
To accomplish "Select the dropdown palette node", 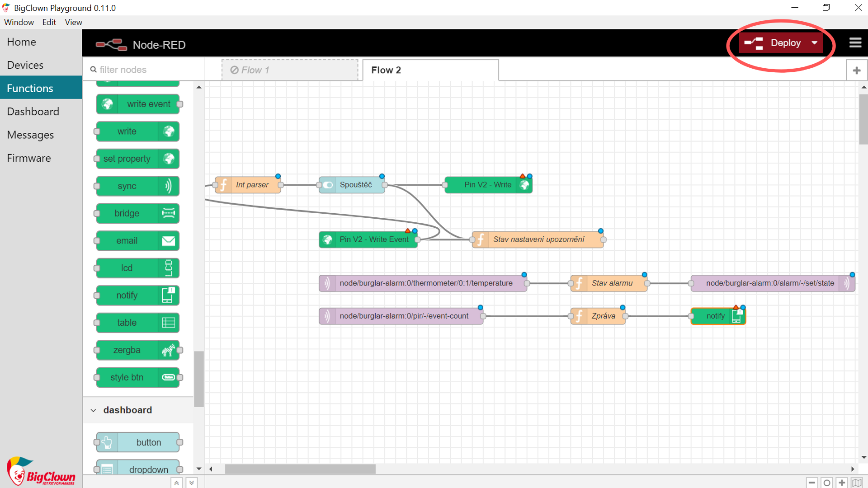I will (x=138, y=468).
